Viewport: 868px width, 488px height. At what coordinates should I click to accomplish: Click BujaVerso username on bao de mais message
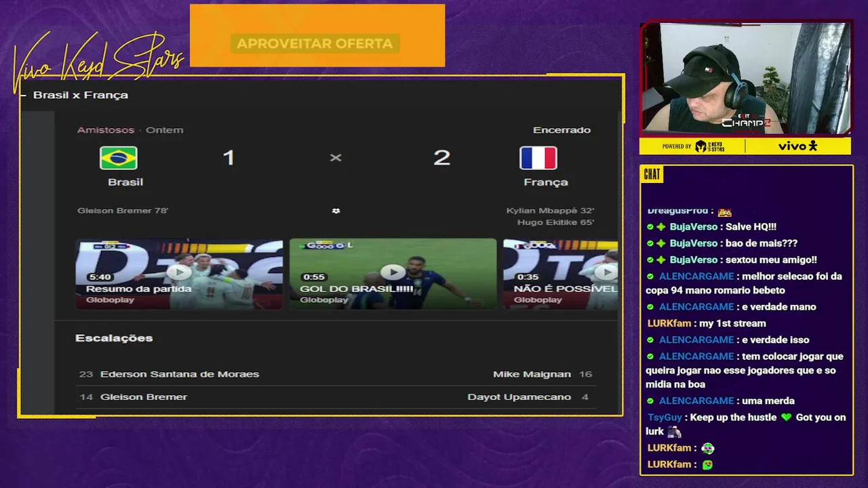693,243
